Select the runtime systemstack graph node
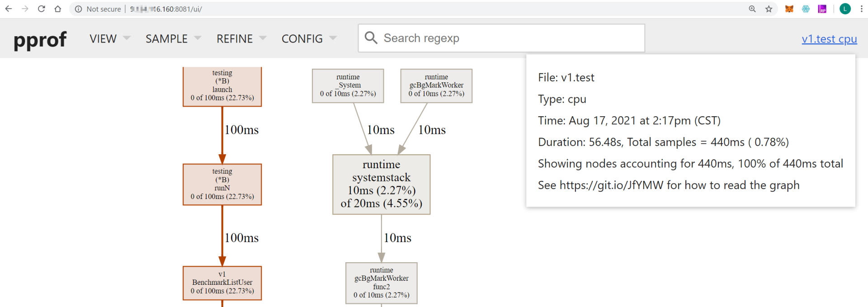Image resolution: width=868 pixels, height=307 pixels. coord(381,184)
